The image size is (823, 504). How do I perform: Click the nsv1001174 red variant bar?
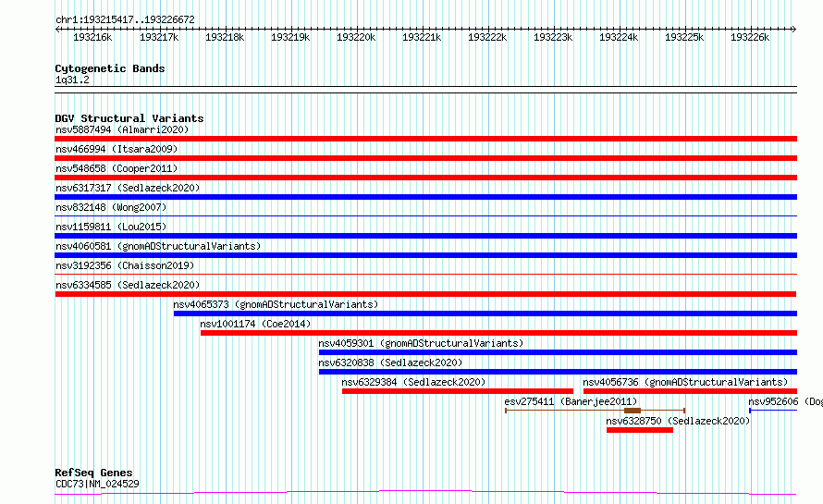(498, 333)
